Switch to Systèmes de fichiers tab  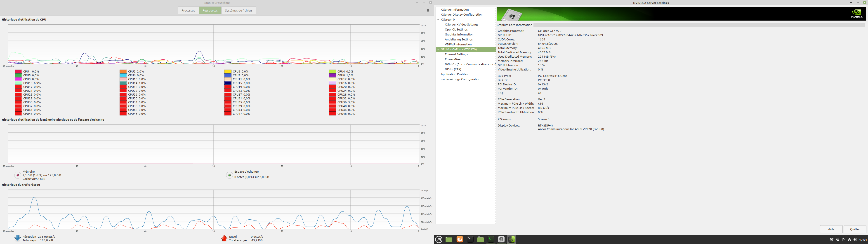click(238, 10)
